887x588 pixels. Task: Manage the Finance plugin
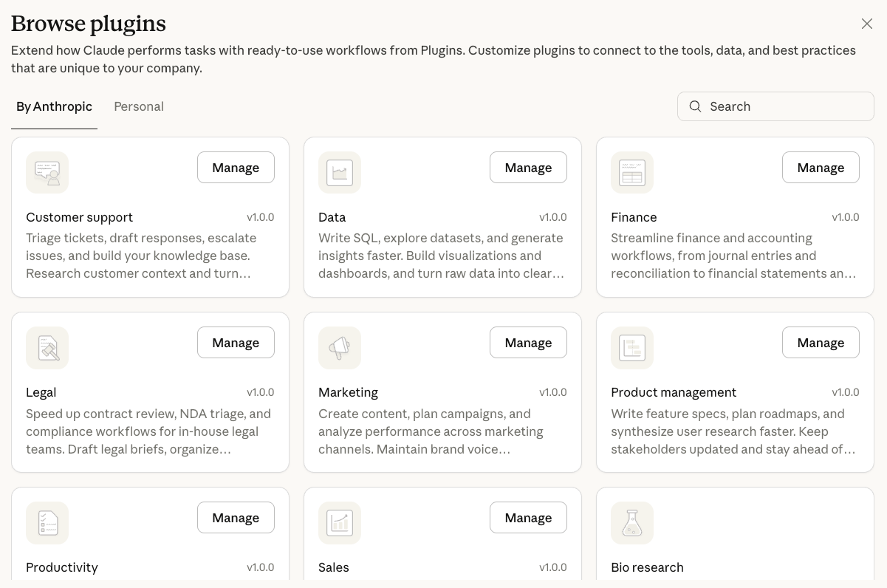821,168
